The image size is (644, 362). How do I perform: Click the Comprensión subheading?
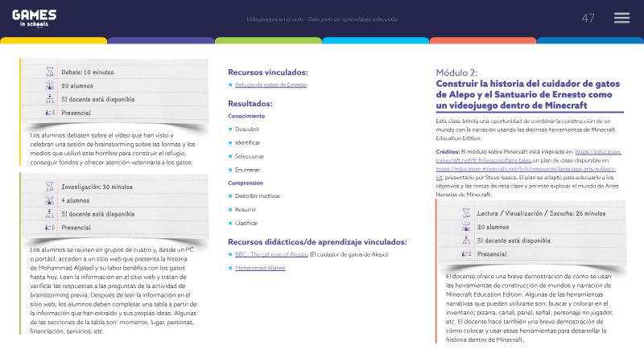point(246,183)
